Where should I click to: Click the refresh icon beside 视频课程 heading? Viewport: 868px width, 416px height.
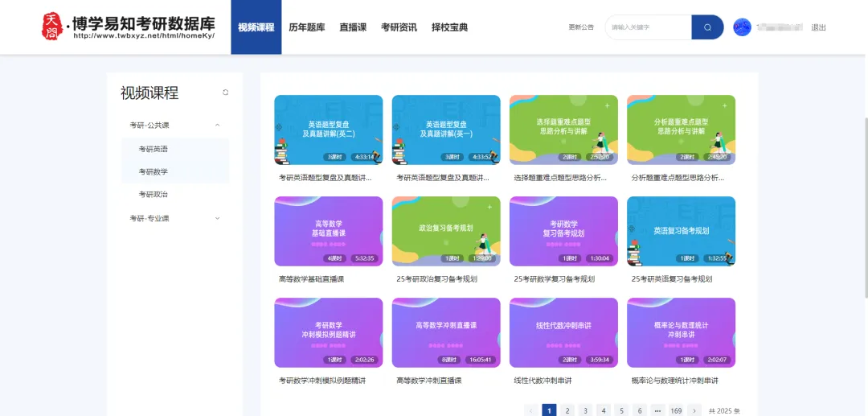[x=226, y=93]
